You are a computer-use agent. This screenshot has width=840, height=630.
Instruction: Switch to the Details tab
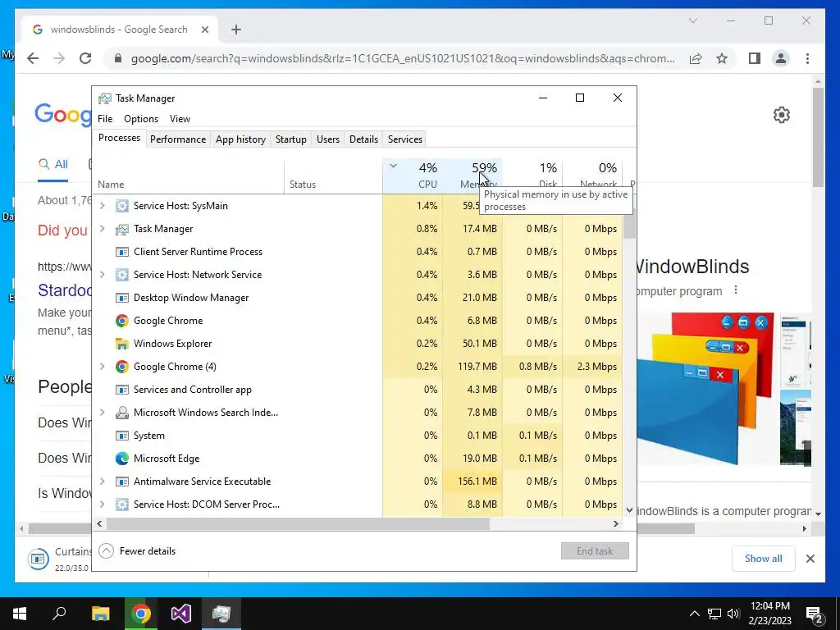(x=363, y=139)
